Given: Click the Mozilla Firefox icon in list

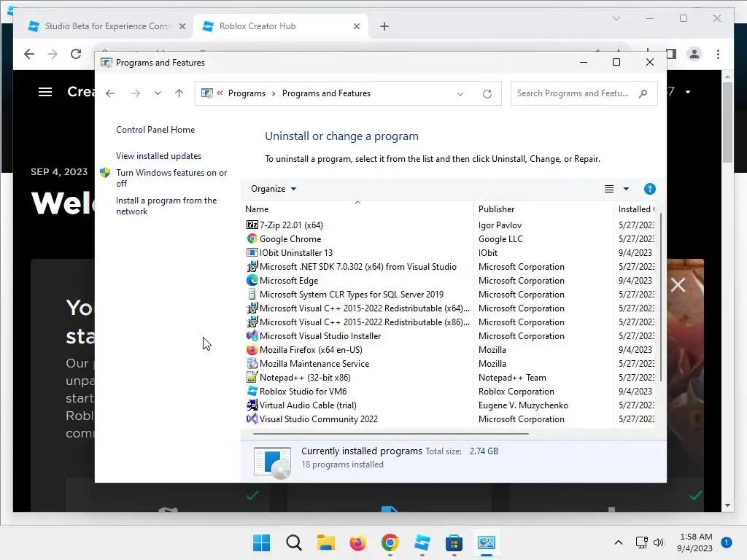Looking at the screenshot, I should click(x=252, y=349).
